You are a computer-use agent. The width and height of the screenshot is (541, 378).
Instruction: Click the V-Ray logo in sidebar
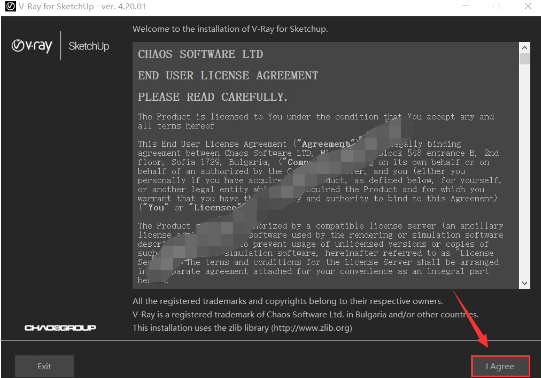(32, 46)
